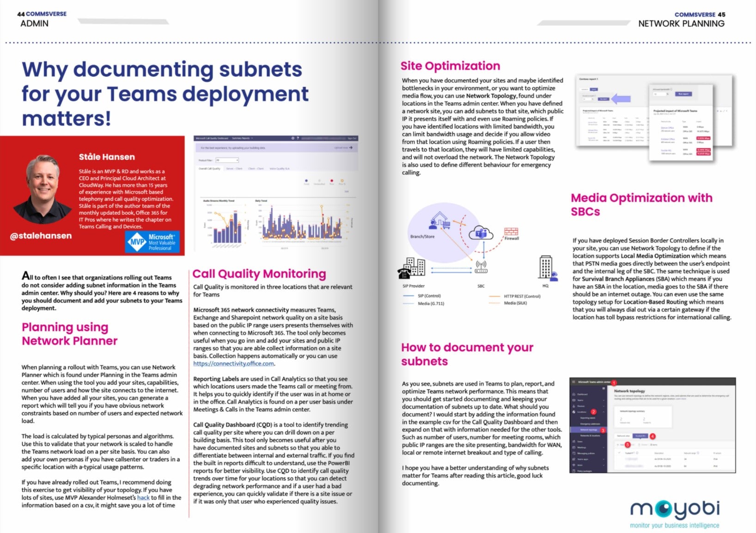This screenshot has height=533, width=756.
Task: Click the Ståle Hansen author name
Action: (107, 157)
